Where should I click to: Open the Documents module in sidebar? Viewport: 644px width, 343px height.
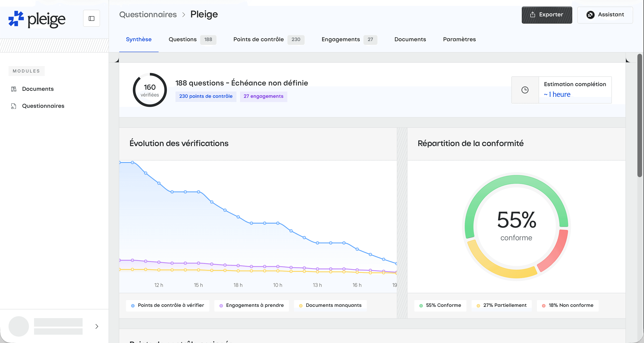click(37, 89)
